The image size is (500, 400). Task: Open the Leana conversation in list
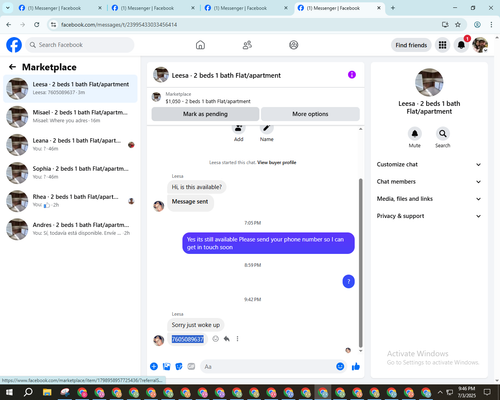click(70, 145)
